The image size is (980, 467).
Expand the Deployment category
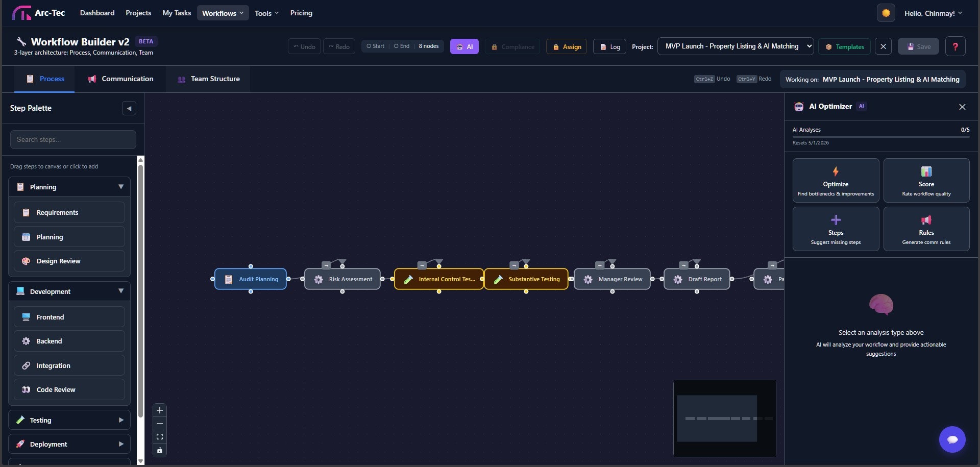pos(69,444)
